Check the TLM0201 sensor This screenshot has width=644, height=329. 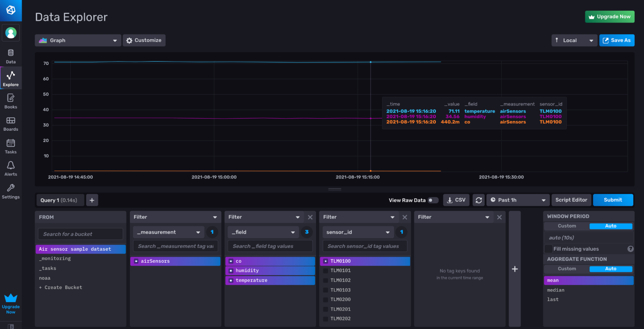click(x=326, y=309)
